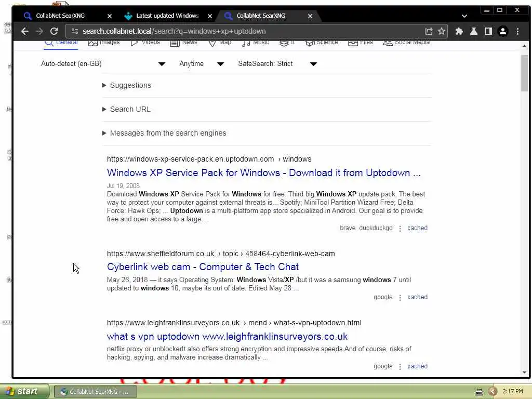Click the leighfranklinsurveyors.co.uk result URL
The width and height of the screenshot is (532, 399).
(x=234, y=323)
